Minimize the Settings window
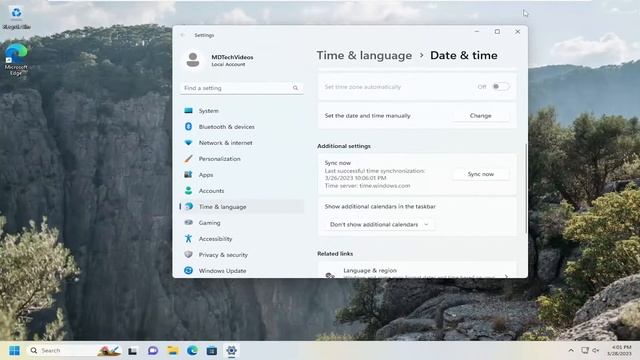 pyautogui.click(x=477, y=32)
